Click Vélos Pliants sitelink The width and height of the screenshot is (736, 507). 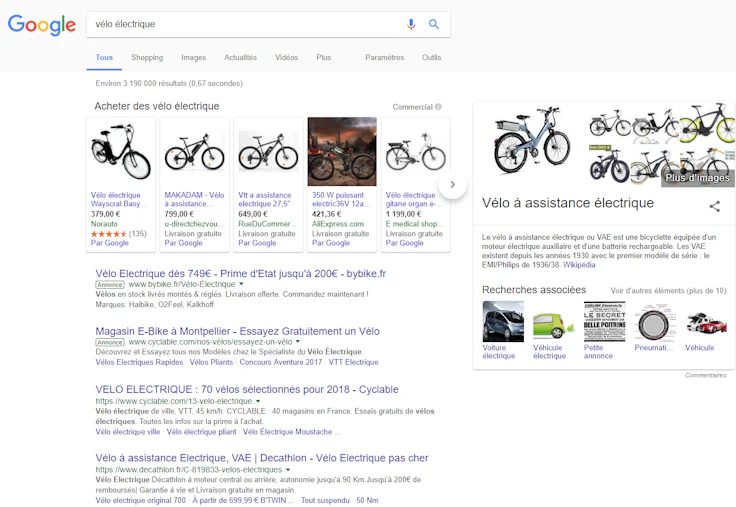211,362
